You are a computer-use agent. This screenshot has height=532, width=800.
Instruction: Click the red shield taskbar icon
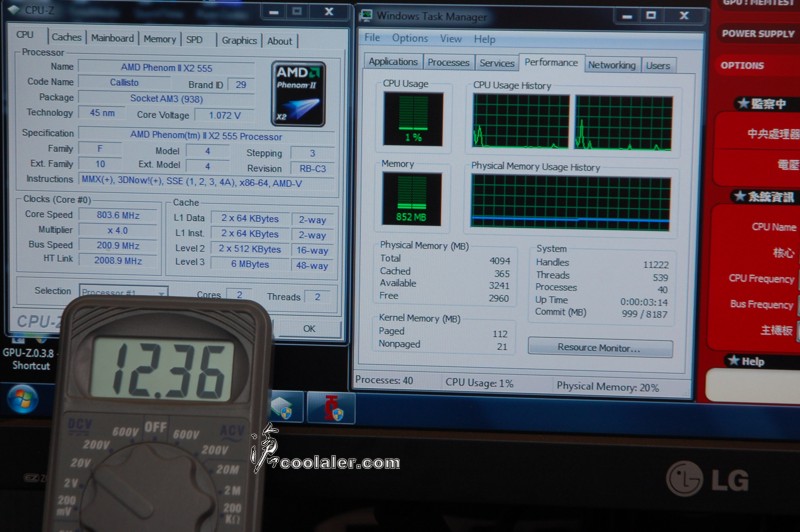(332, 409)
